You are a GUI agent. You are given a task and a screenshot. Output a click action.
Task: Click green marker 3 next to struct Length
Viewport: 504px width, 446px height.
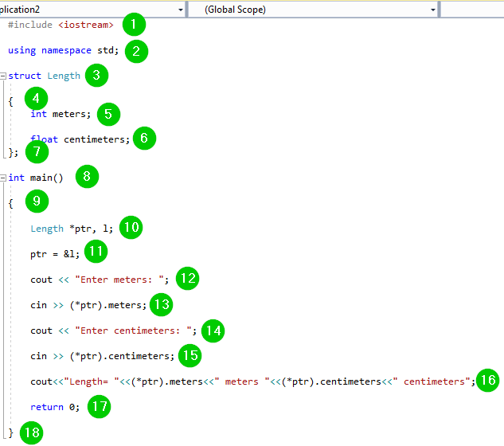(x=96, y=76)
